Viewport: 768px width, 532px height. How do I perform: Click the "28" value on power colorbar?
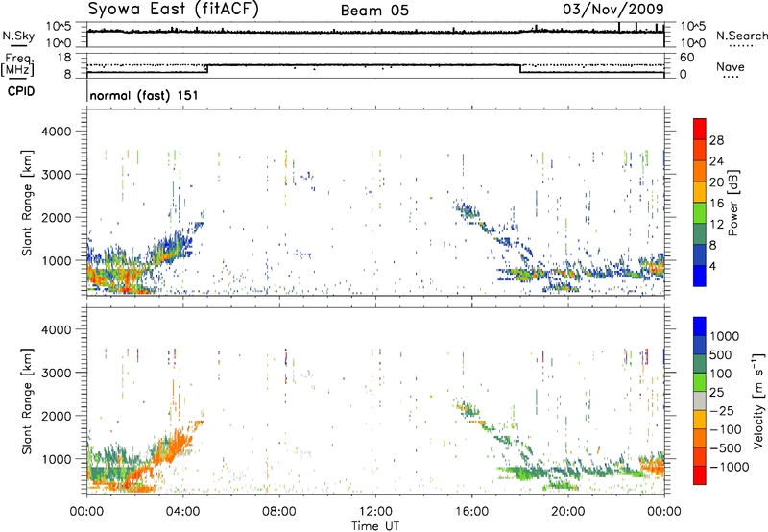coord(716,140)
